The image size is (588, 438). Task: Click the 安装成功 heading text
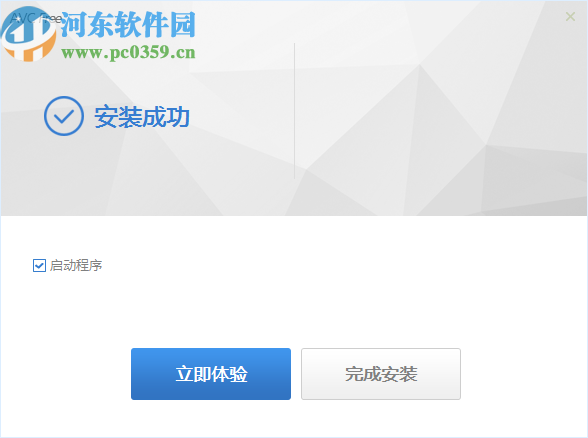pos(142,117)
